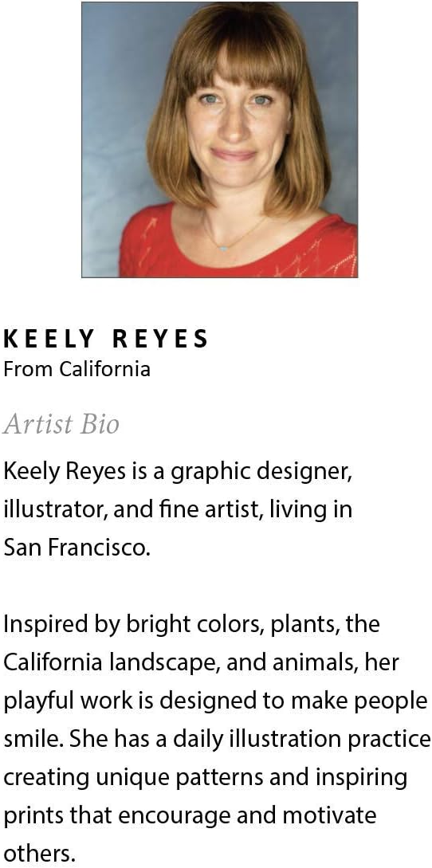This screenshot has width=432, height=868.
Task: Click the final word 'others.'
Action: point(39,854)
